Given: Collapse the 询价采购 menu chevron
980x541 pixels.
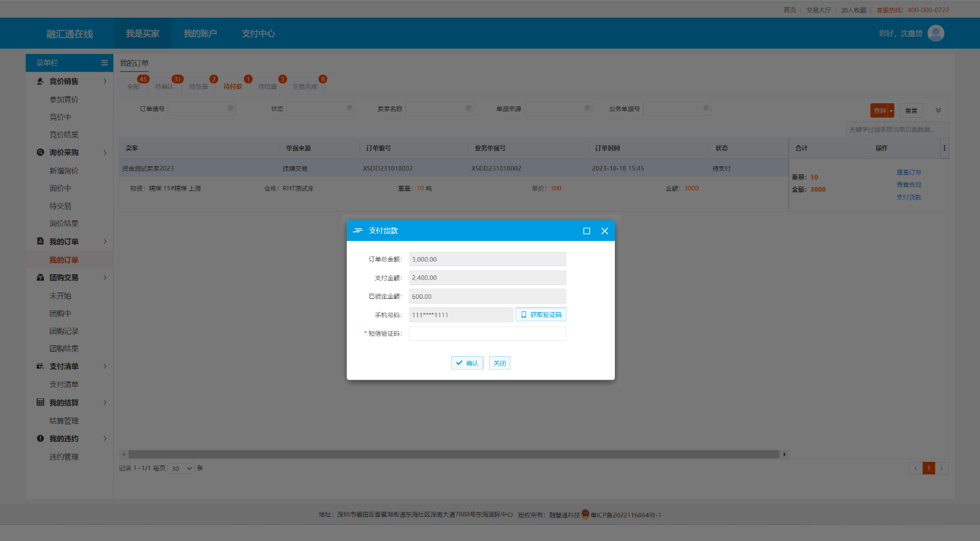Looking at the screenshot, I should pos(105,152).
